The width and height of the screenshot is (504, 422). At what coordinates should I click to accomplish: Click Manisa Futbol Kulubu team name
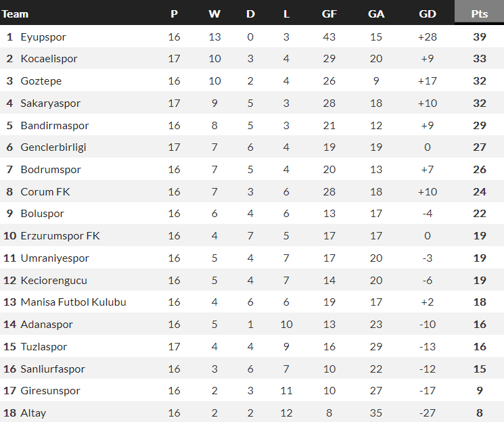73,302
